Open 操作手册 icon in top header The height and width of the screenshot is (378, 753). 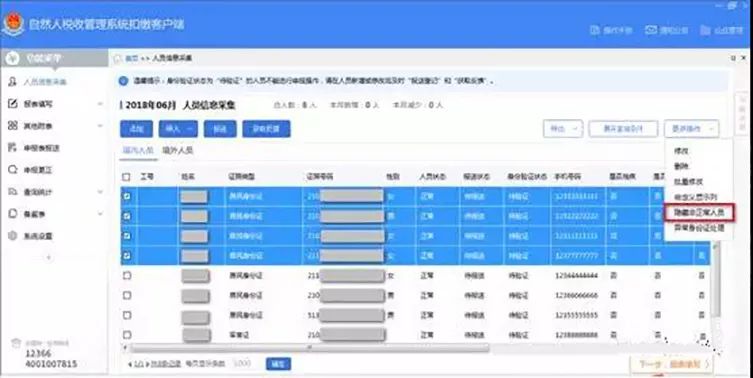595,30
